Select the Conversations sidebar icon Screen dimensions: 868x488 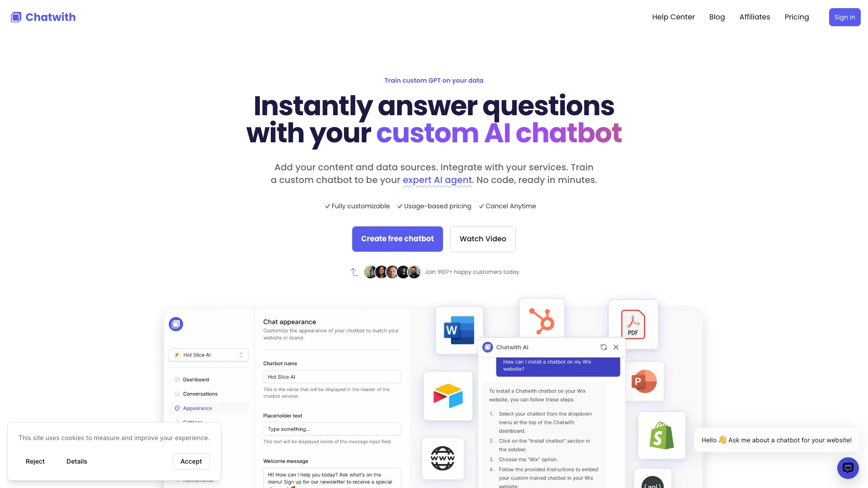(177, 394)
